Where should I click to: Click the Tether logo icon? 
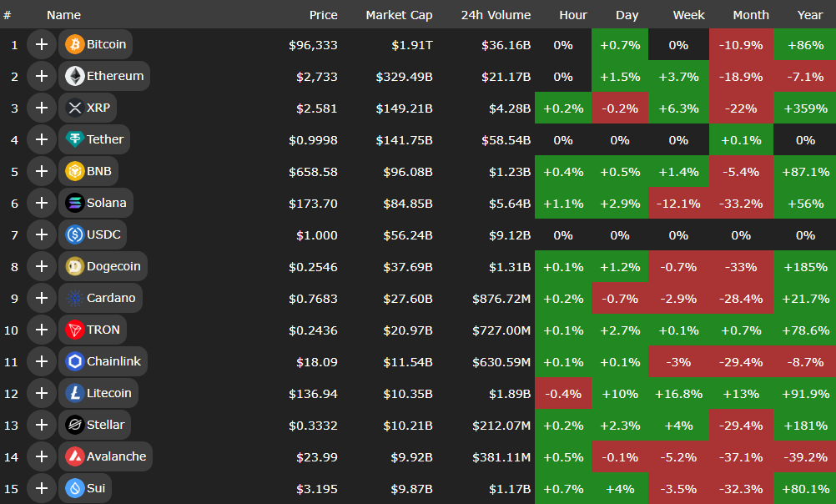75,139
